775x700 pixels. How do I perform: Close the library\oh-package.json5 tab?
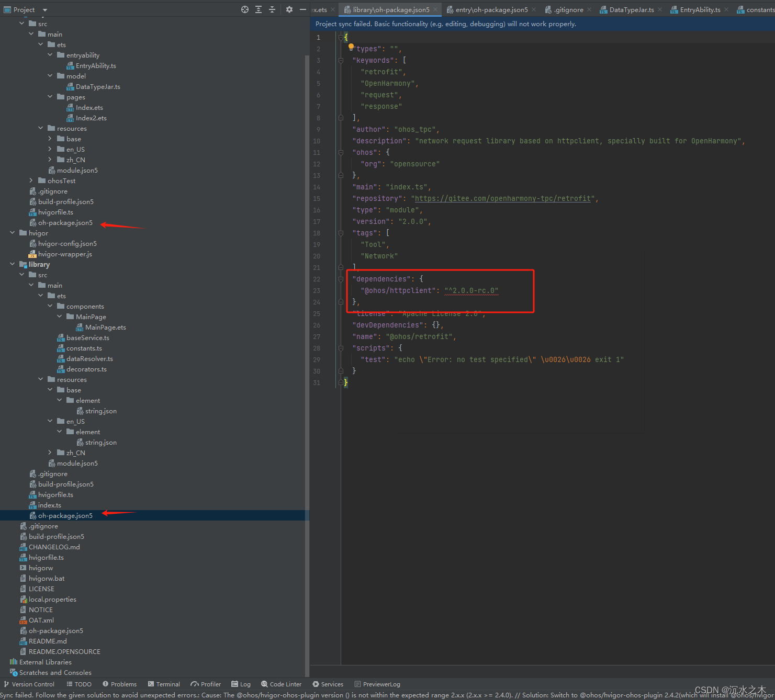(x=435, y=9)
